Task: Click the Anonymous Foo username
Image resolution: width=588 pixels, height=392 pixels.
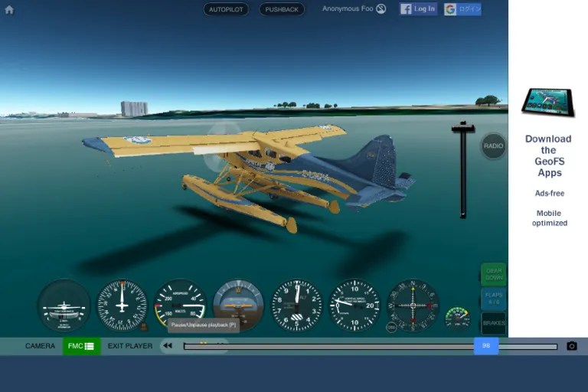Action: [348, 8]
